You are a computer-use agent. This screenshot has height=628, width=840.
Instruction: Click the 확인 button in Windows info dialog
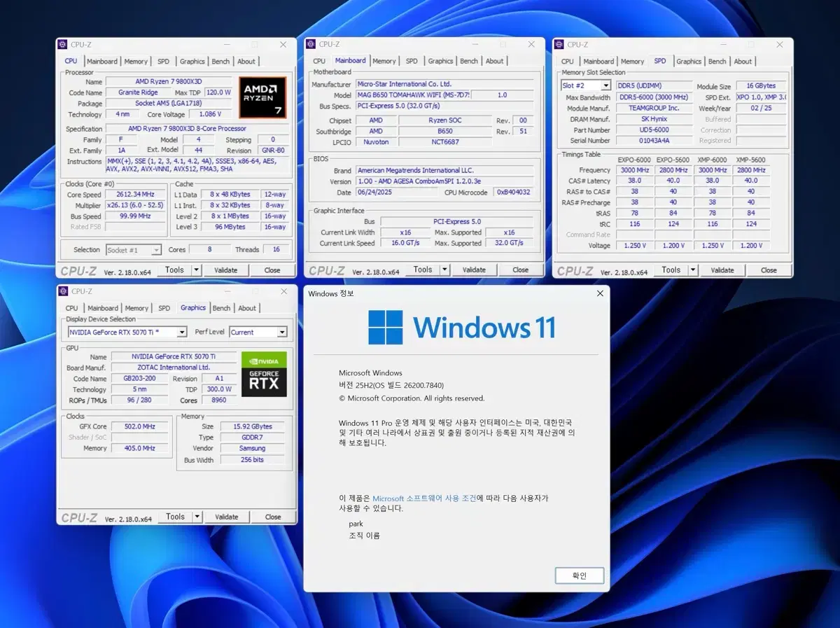580,575
